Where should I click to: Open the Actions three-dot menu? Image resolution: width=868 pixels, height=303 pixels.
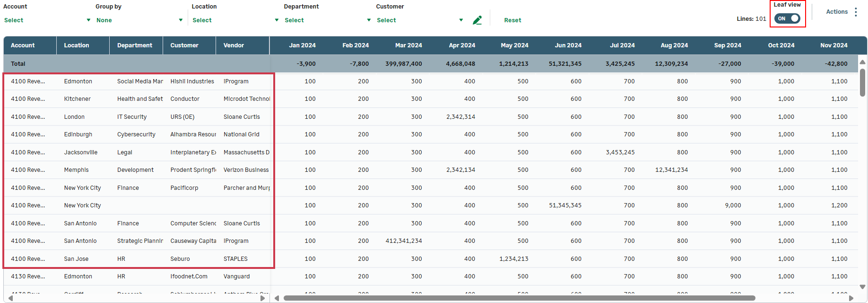tap(856, 12)
